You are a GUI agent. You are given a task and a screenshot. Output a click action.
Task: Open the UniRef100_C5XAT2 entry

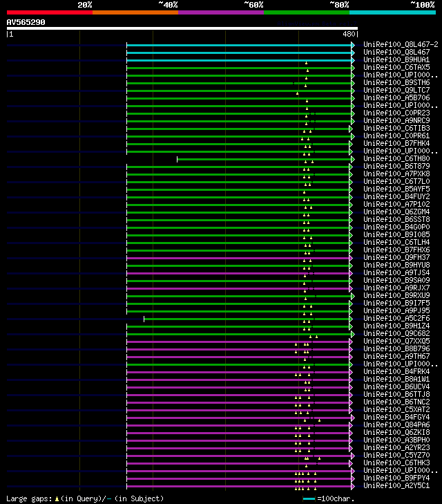(x=396, y=409)
